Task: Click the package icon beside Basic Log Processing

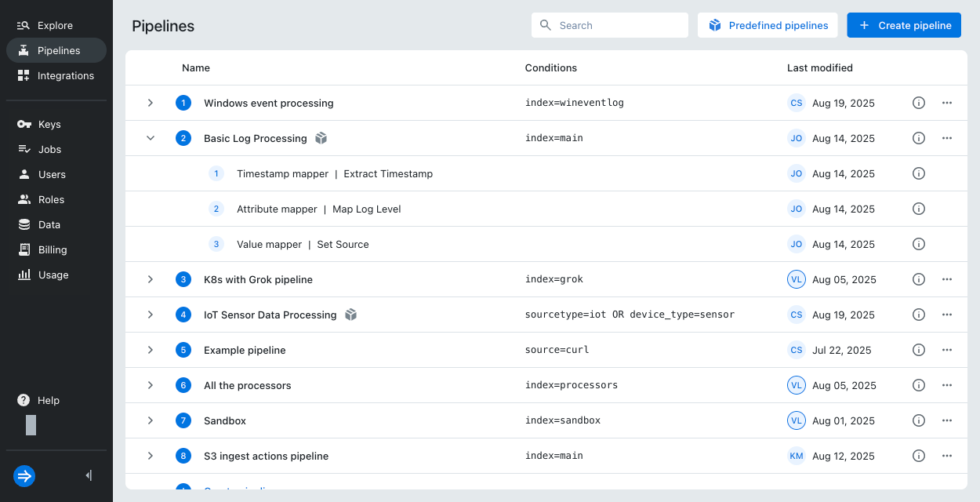Action: [x=321, y=138]
